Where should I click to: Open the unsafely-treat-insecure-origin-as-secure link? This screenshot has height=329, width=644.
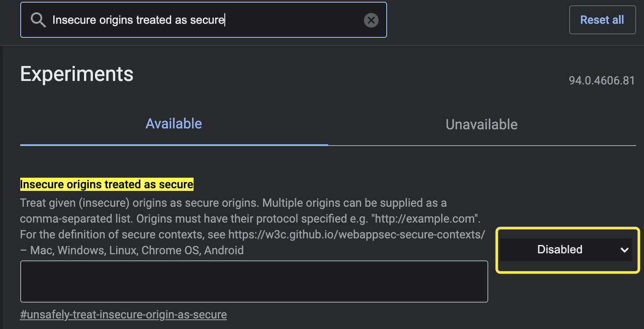pyautogui.click(x=123, y=314)
